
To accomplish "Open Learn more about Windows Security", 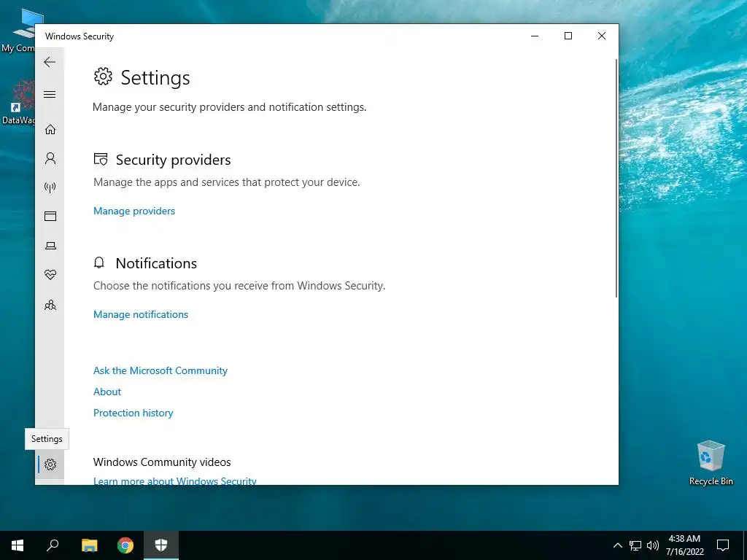I will [175, 481].
